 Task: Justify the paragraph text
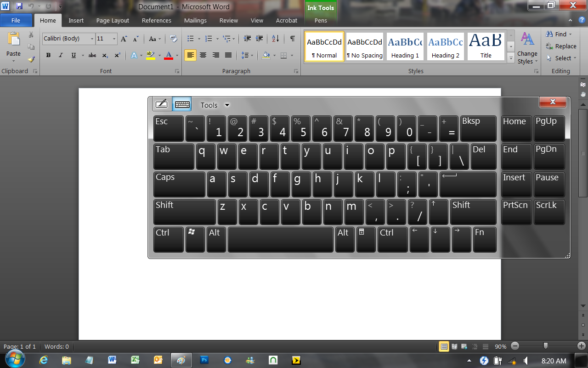pos(228,55)
